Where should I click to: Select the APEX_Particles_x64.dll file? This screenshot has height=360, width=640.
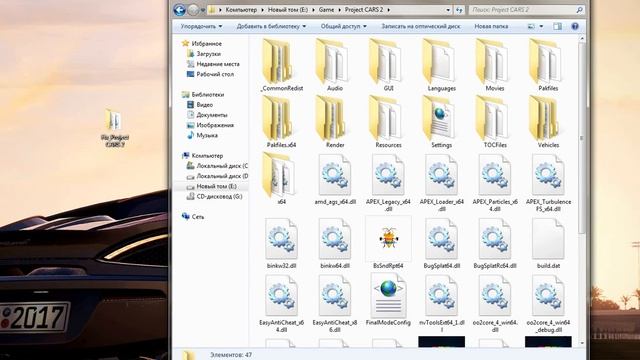[x=495, y=183]
